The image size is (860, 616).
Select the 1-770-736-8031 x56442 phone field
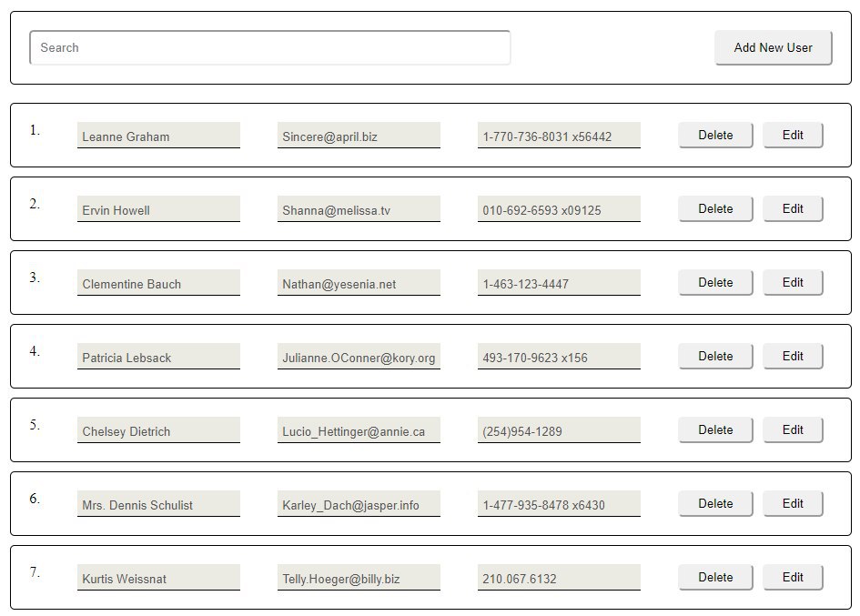(x=559, y=136)
